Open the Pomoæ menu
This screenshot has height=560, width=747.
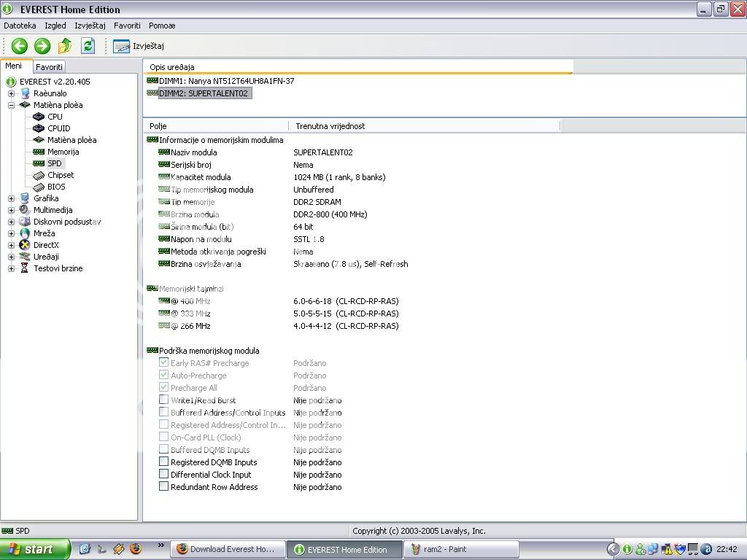(162, 26)
